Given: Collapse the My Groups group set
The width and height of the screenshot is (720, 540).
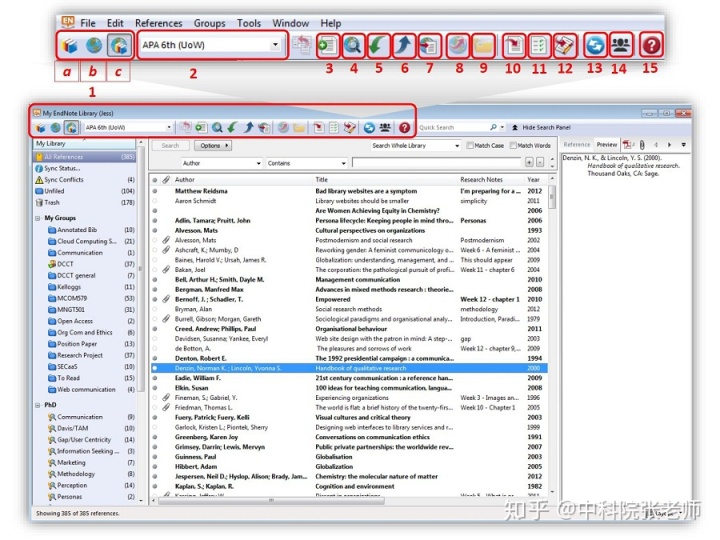Looking at the screenshot, I should click(x=38, y=218).
